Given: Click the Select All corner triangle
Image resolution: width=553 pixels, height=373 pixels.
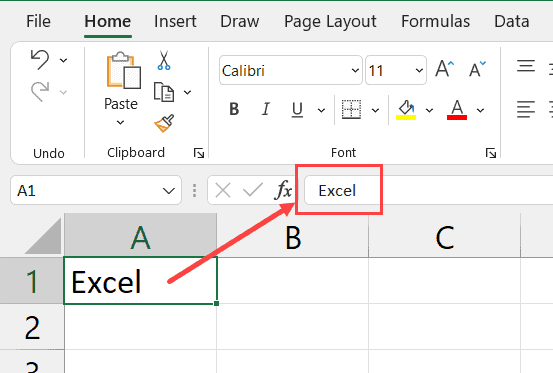Looking at the screenshot, I should click(x=44, y=236).
